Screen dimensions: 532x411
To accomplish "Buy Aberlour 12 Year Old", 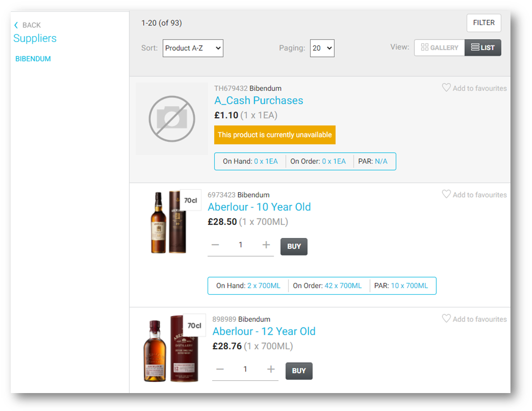I will tap(299, 371).
